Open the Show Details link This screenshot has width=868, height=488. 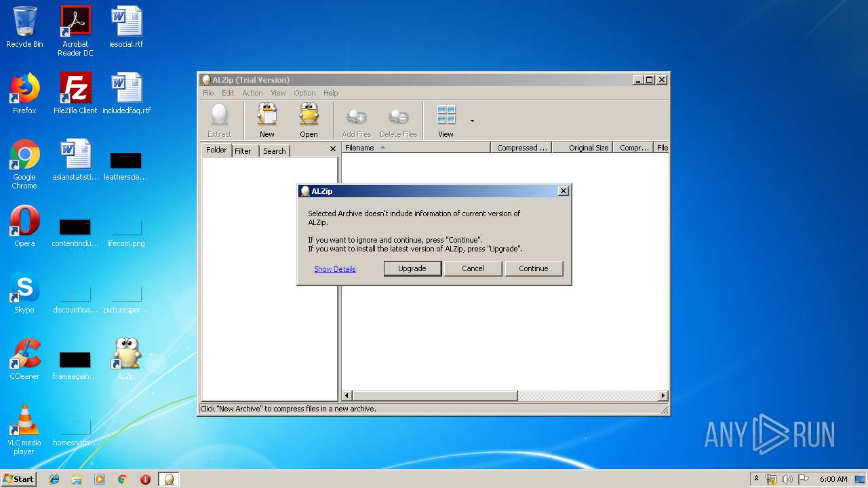[x=335, y=269]
